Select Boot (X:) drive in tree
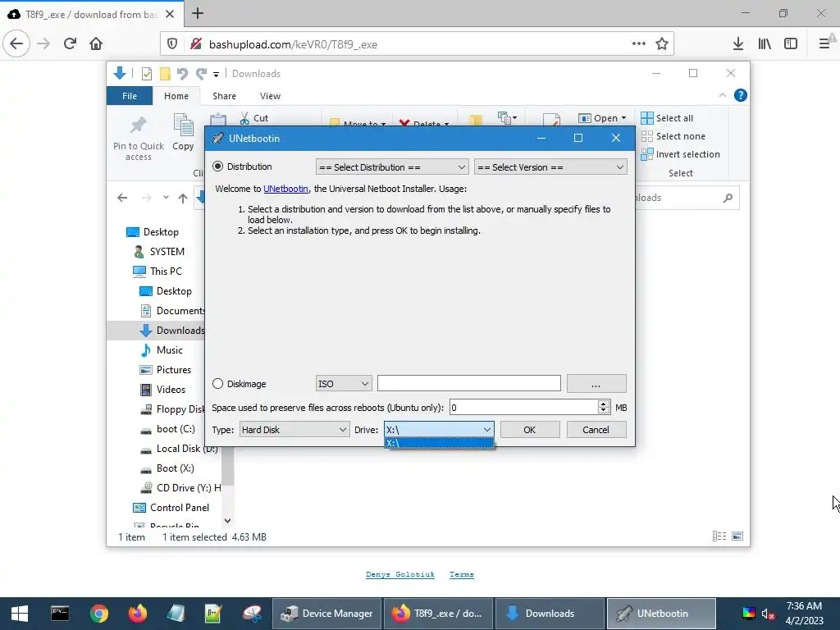This screenshot has width=840, height=630. [167, 468]
